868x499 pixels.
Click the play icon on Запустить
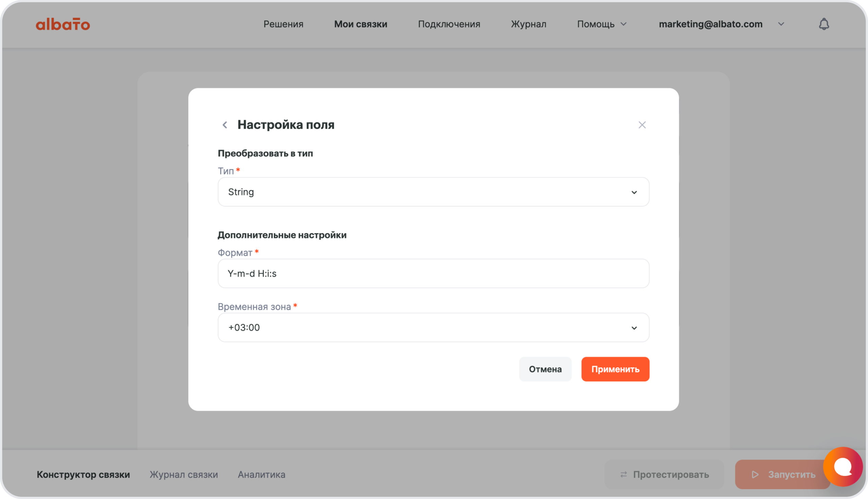pos(755,474)
